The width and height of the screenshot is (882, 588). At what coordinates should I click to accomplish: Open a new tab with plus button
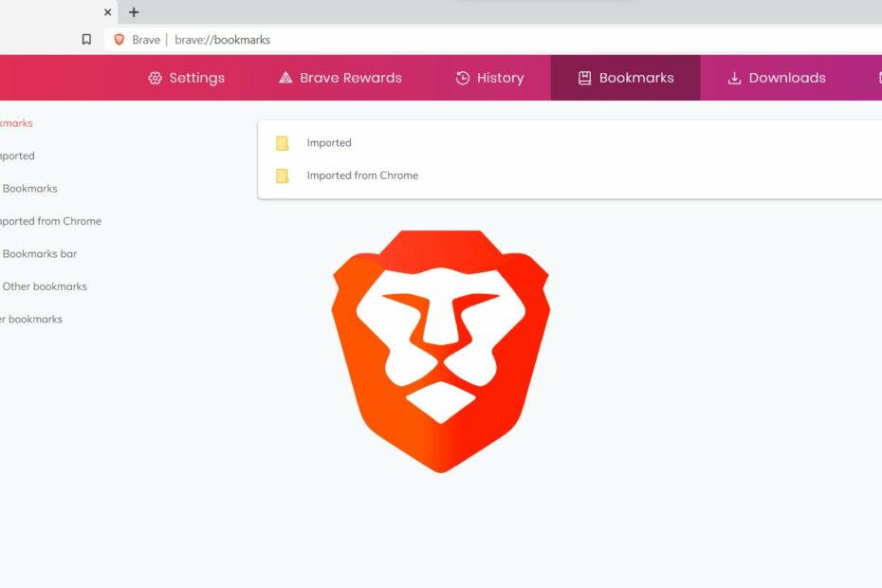coord(134,12)
